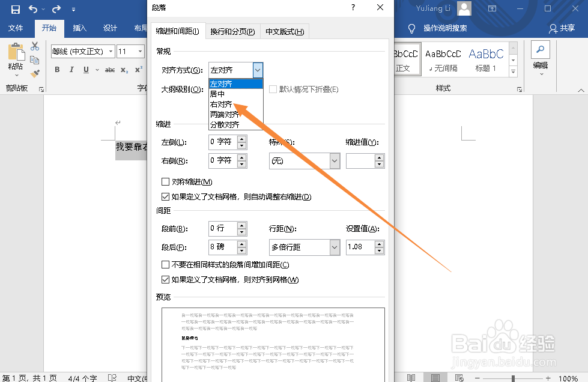Open the 编辑 find menu

[x=541, y=58]
